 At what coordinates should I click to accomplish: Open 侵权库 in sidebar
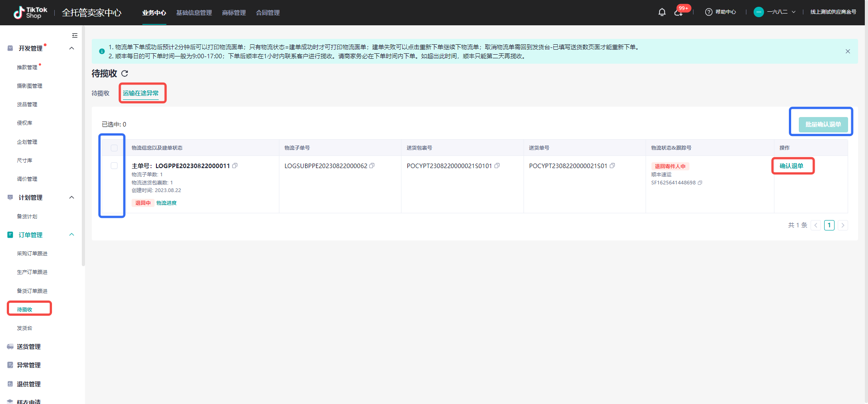(x=24, y=123)
